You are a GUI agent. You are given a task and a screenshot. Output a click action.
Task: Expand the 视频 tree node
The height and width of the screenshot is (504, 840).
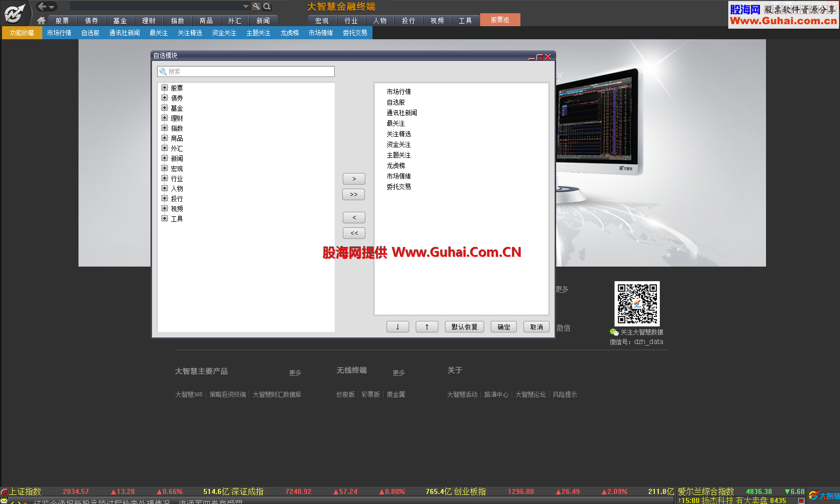pyautogui.click(x=165, y=208)
